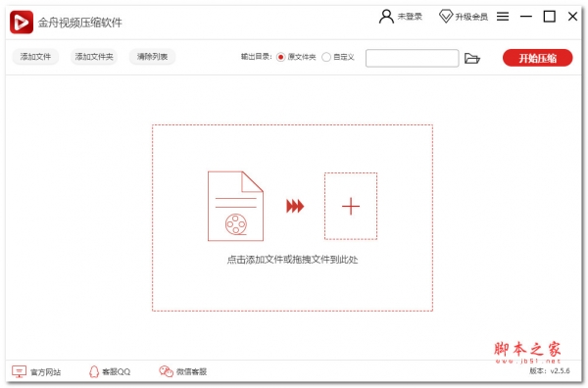588x388 pixels.
Task: Click the 版本: v2.5.6 version text
Action: [550, 370]
